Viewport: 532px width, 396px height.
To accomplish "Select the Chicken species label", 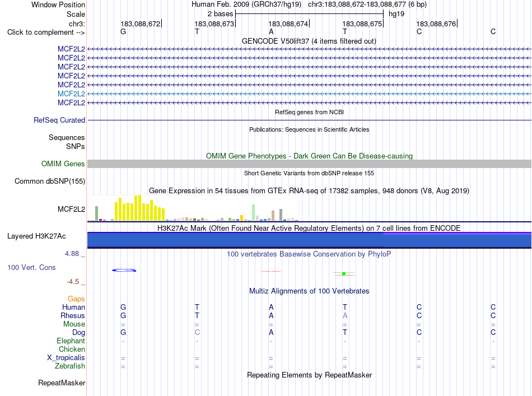I will click(72, 349).
